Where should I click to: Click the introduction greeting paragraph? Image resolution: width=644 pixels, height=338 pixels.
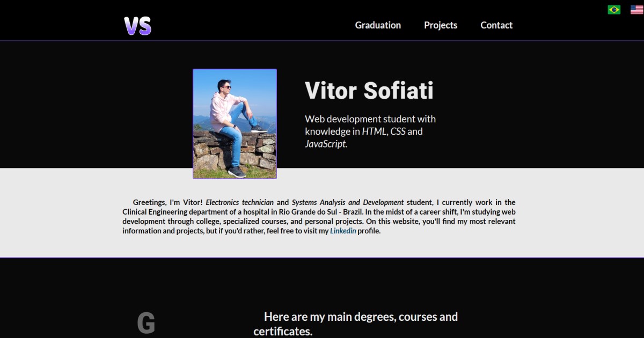[319, 216]
